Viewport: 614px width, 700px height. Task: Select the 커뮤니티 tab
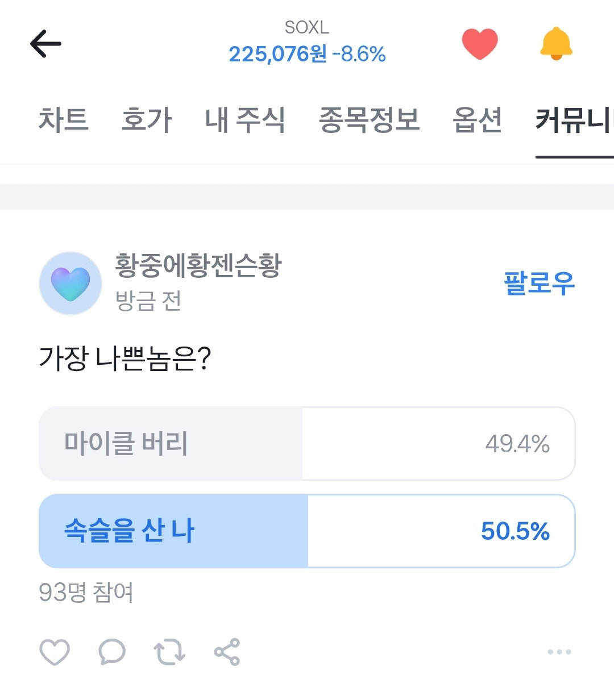click(x=575, y=120)
